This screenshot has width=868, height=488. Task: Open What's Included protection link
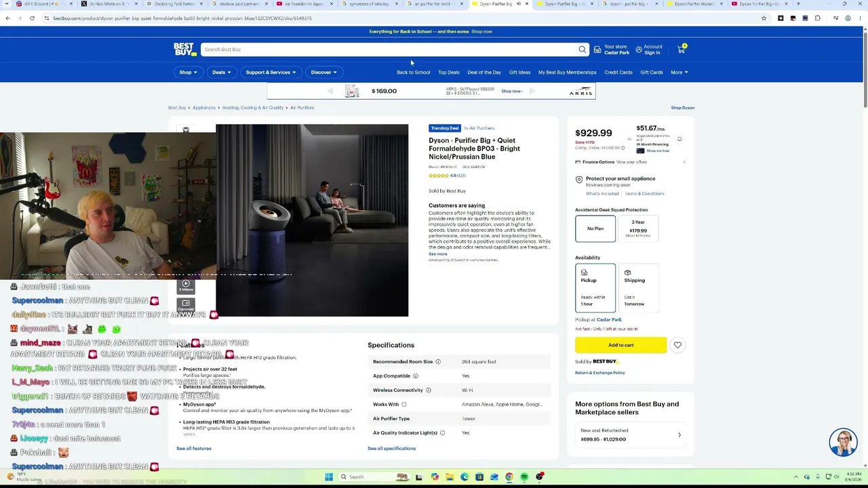click(602, 194)
